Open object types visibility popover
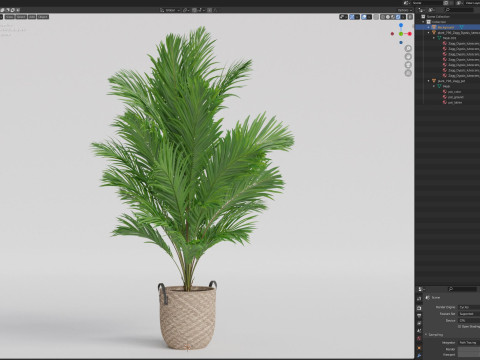Image resolution: width=480 pixels, height=360 pixels. click(x=343, y=17)
